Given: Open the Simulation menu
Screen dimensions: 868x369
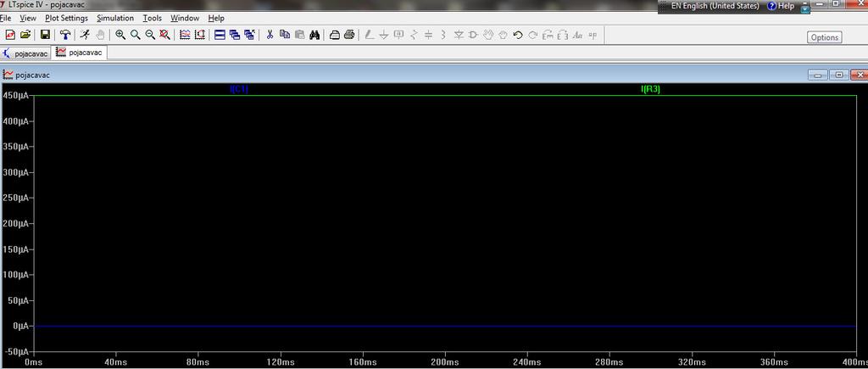Looking at the screenshot, I should pyautogui.click(x=115, y=19).
